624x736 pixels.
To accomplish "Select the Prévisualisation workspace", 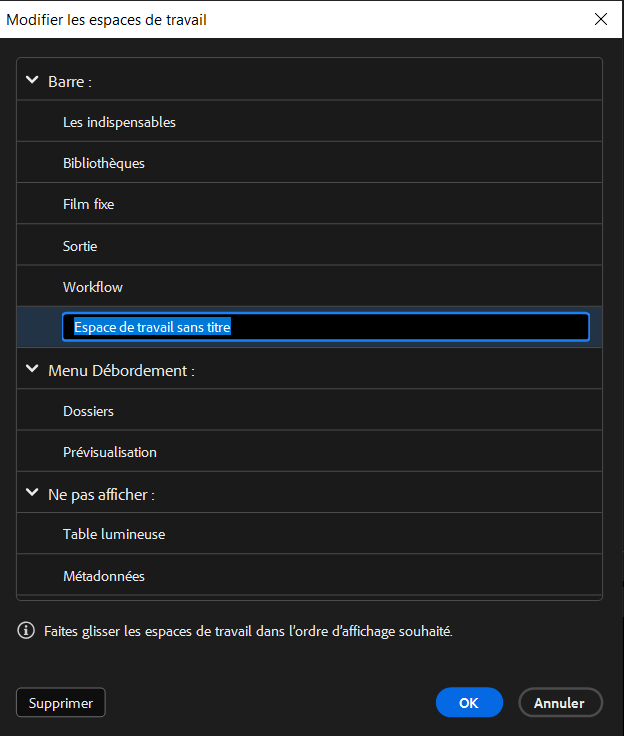I will [110, 452].
